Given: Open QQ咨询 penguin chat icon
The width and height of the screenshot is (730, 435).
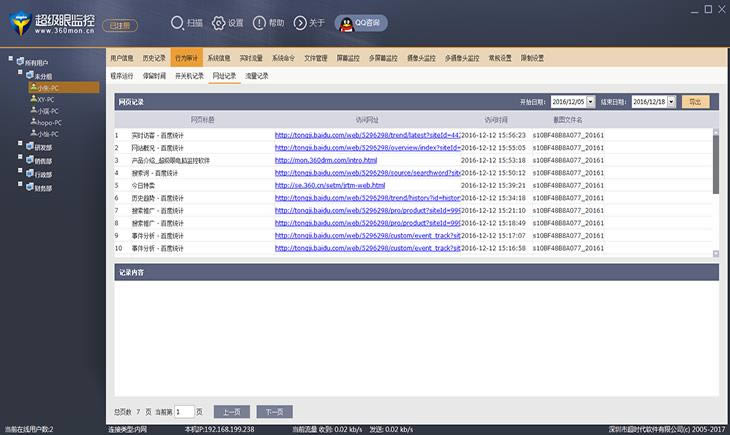Looking at the screenshot, I should click(x=346, y=24).
